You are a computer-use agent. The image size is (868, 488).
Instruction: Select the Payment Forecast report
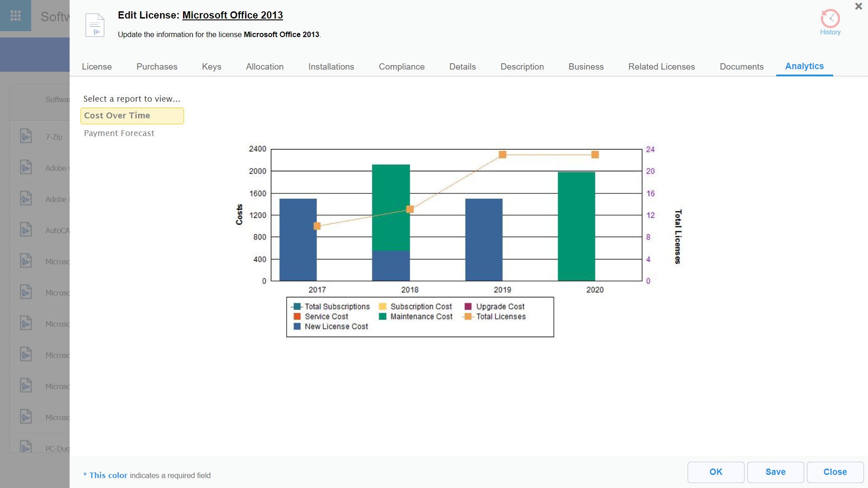[119, 133]
